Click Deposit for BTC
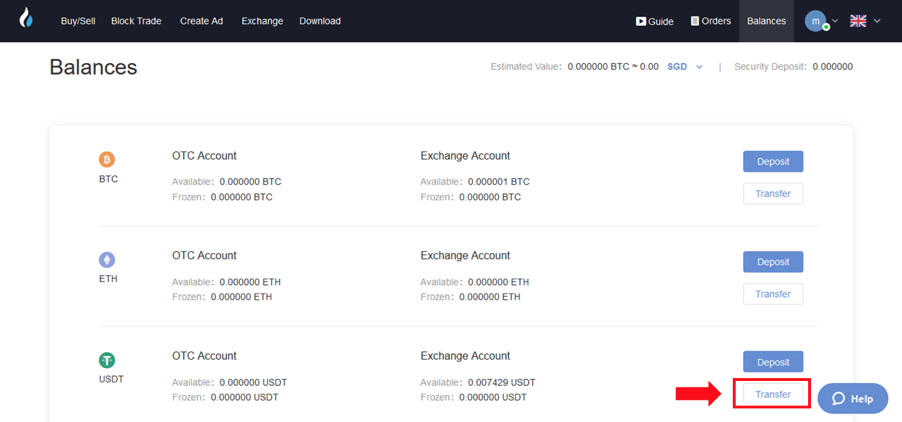Viewport: 902px width, 422px height. click(773, 162)
